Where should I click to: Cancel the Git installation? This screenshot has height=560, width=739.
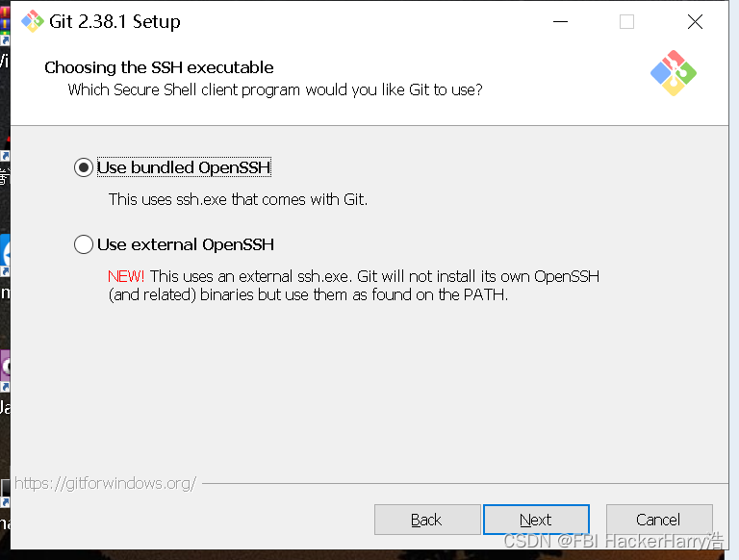(x=659, y=520)
